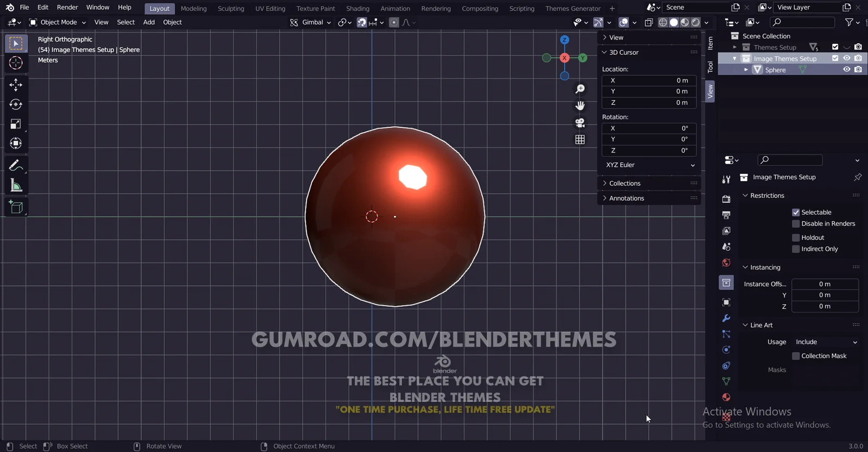868x452 pixels.
Task: Pick the Scale tool
Action: (16, 124)
